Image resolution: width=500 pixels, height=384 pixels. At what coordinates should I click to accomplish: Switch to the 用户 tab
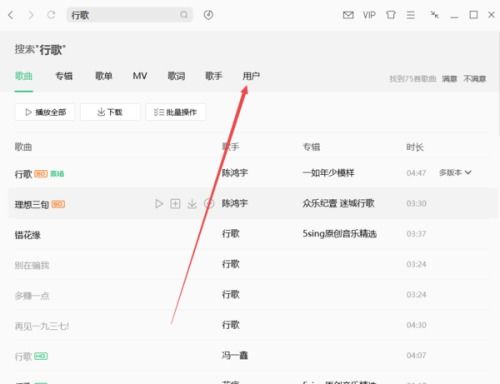pyautogui.click(x=251, y=76)
